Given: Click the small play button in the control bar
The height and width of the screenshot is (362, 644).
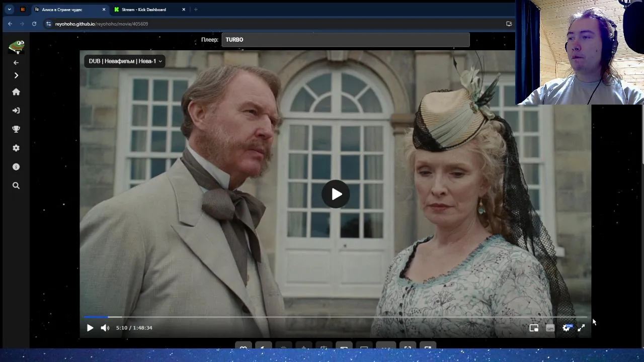Looking at the screenshot, I should click(90, 328).
